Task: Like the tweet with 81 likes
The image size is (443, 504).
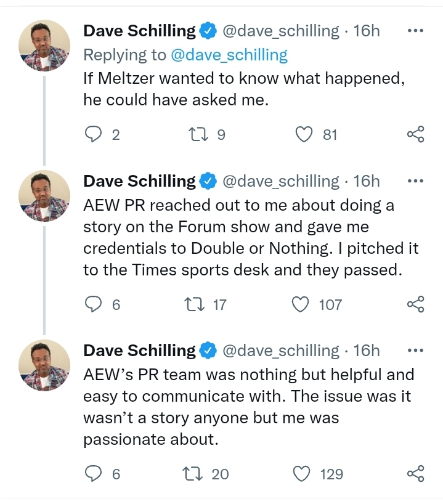Action: pos(304,134)
